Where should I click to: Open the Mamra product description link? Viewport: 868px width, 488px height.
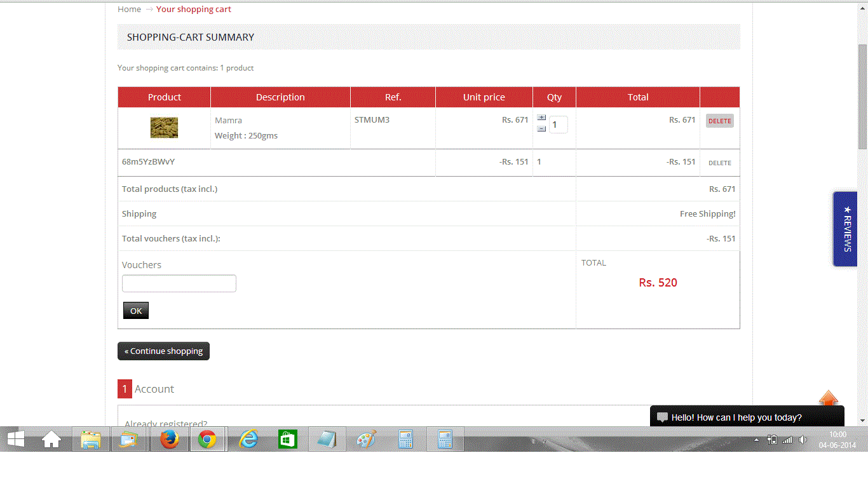[228, 120]
